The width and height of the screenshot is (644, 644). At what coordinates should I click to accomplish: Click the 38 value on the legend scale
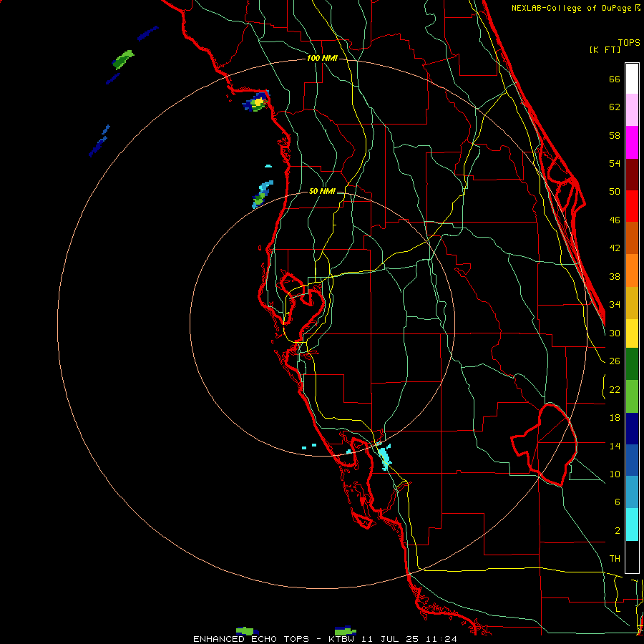(615, 276)
